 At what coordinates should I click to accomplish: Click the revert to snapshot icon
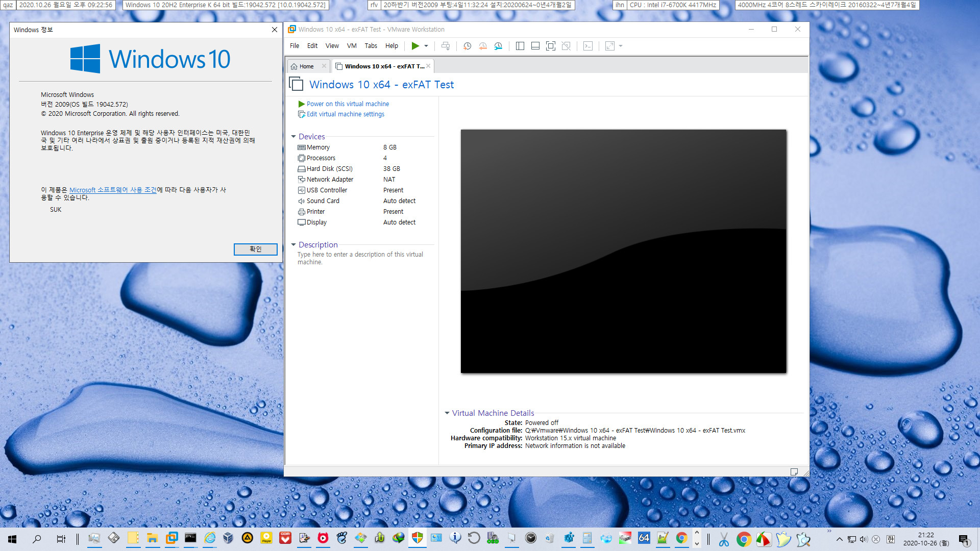click(x=483, y=46)
